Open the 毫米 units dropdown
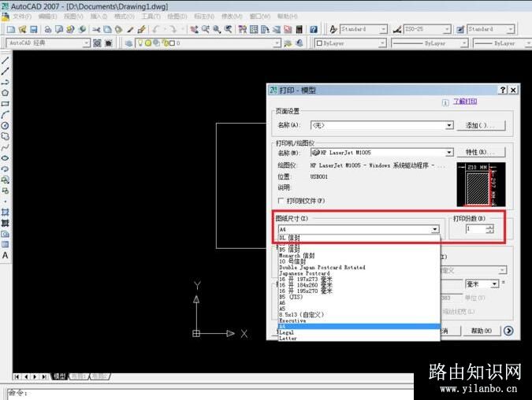 [495, 283]
